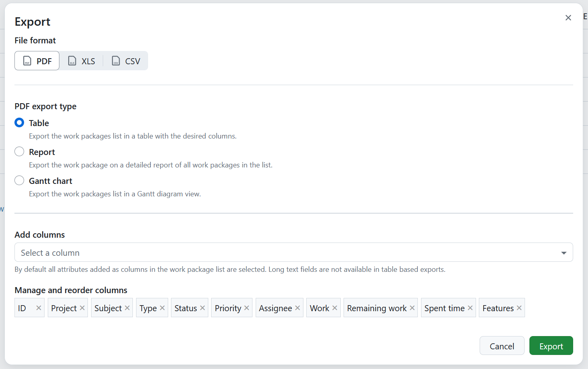Remove the Assignee column chip
Screen dimensions: 588x369
(x=297, y=308)
